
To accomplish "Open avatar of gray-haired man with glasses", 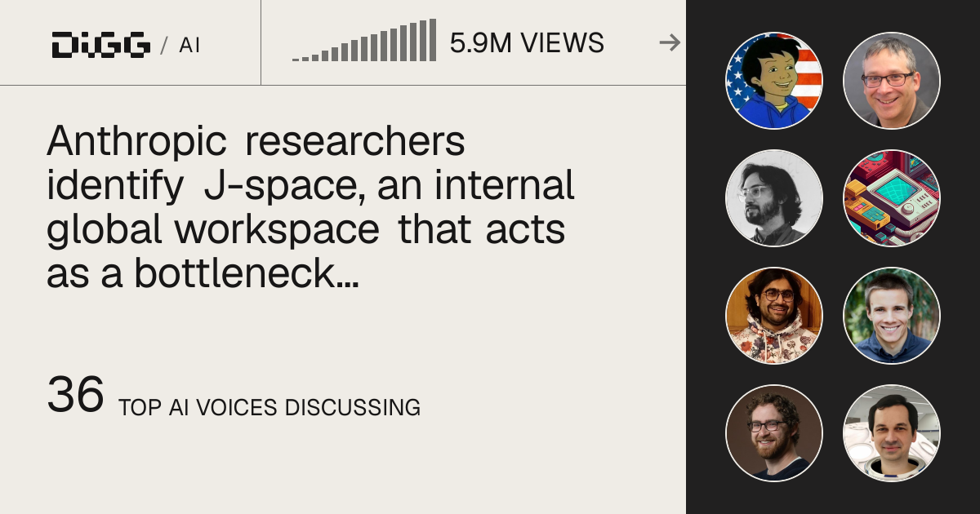I will click(x=892, y=81).
